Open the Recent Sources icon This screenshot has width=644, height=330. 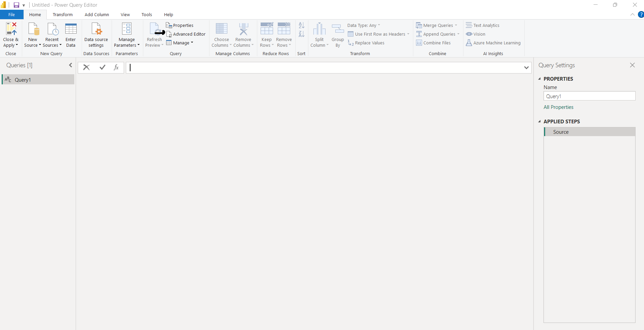[52, 29]
